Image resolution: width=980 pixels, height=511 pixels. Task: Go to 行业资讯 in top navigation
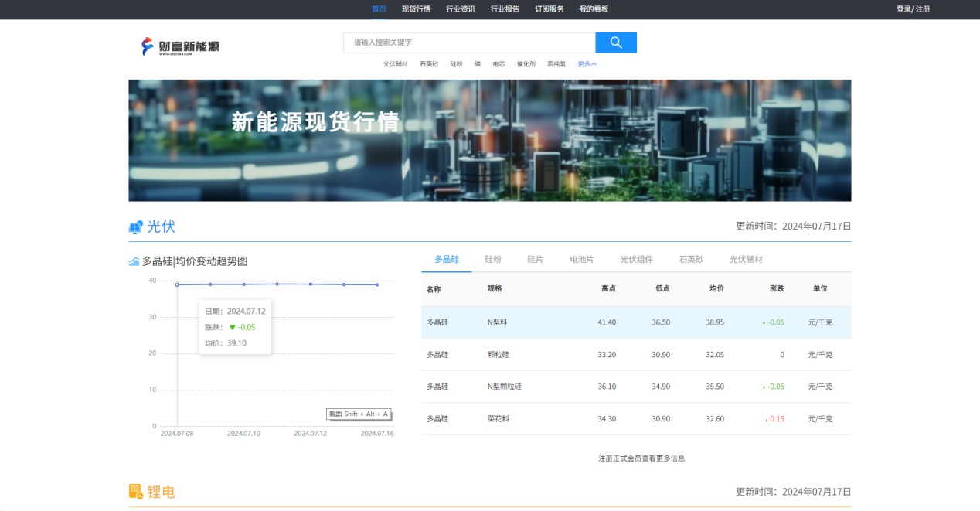[x=461, y=9]
